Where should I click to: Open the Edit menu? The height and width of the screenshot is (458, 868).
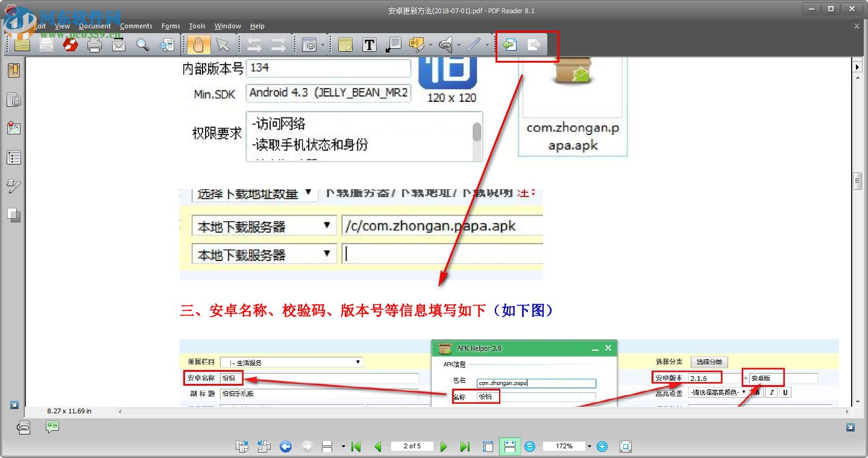40,26
